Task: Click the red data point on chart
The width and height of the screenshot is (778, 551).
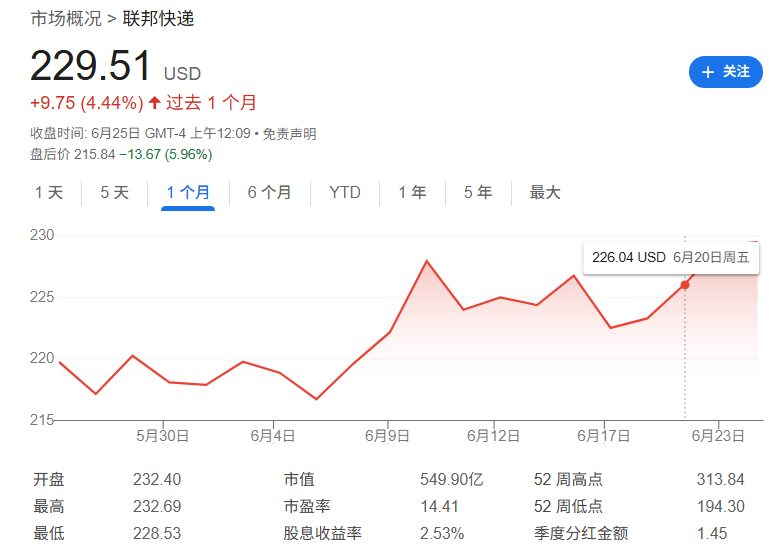Action: click(685, 285)
